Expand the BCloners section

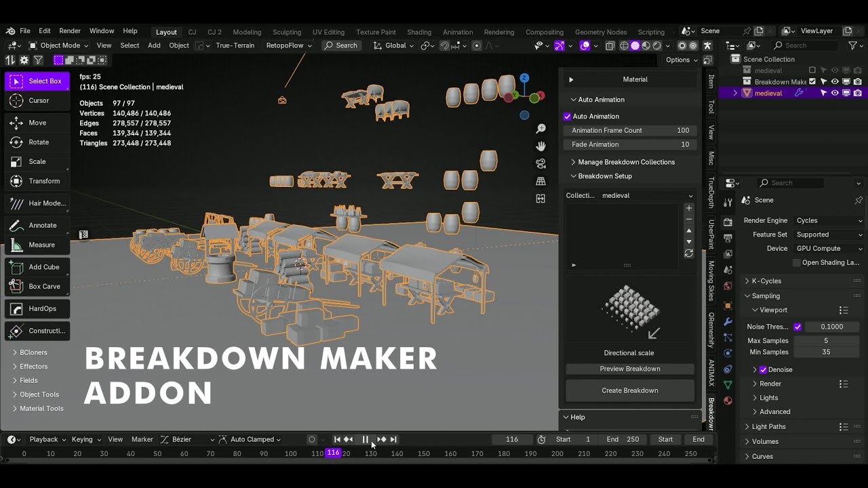(33, 352)
